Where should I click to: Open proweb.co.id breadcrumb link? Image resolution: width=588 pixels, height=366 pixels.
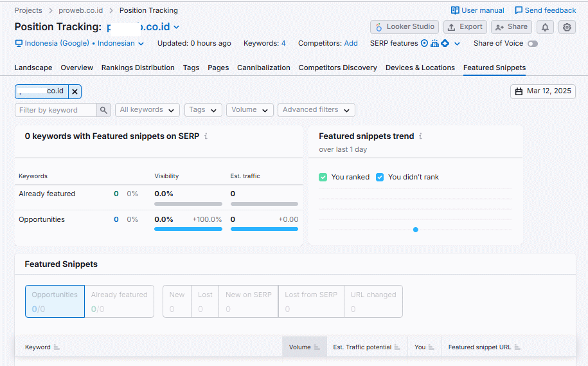point(80,10)
